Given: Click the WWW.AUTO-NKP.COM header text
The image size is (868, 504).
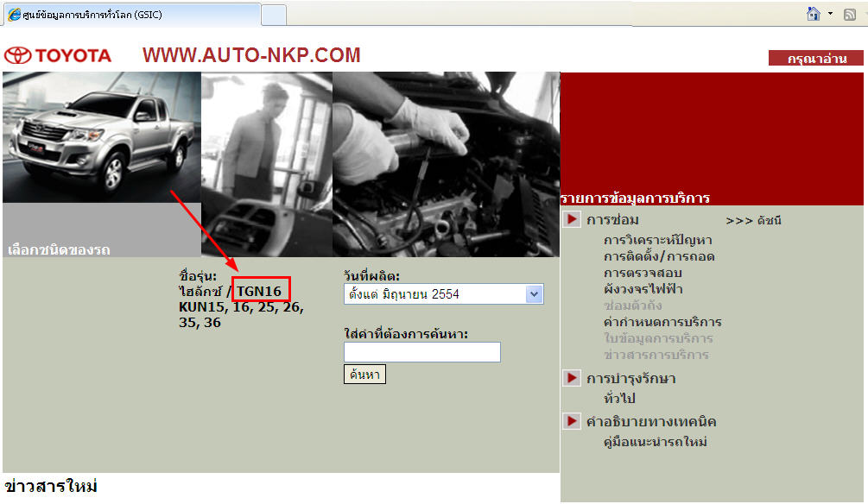Looking at the screenshot, I should click(251, 54).
